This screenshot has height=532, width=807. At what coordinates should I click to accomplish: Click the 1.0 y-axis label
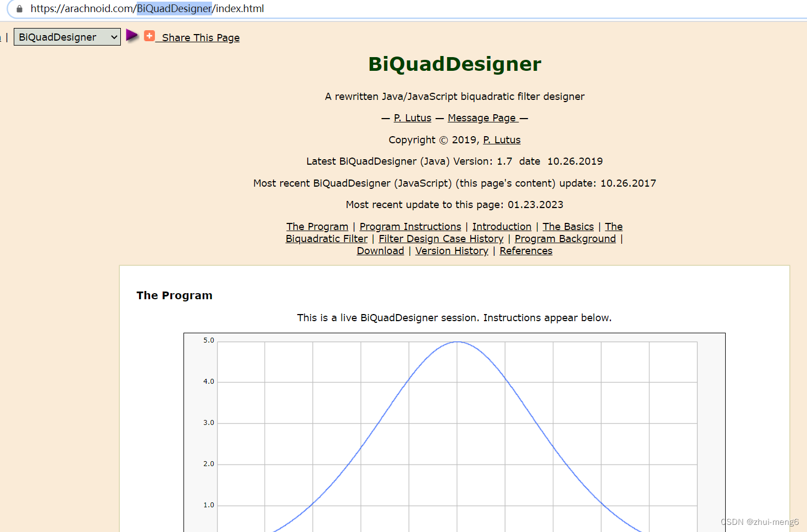pos(209,505)
